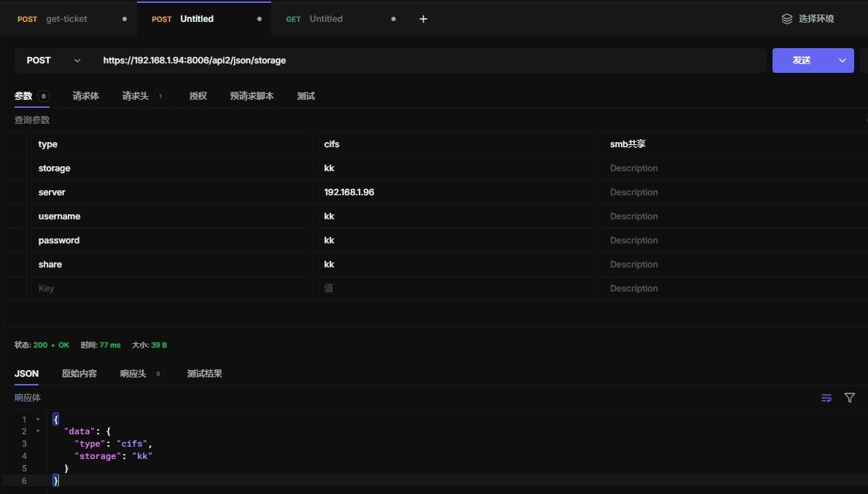View the 响应头 response tab
Image resolution: width=868 pixels, height=494 pixels.
point(133,374)
